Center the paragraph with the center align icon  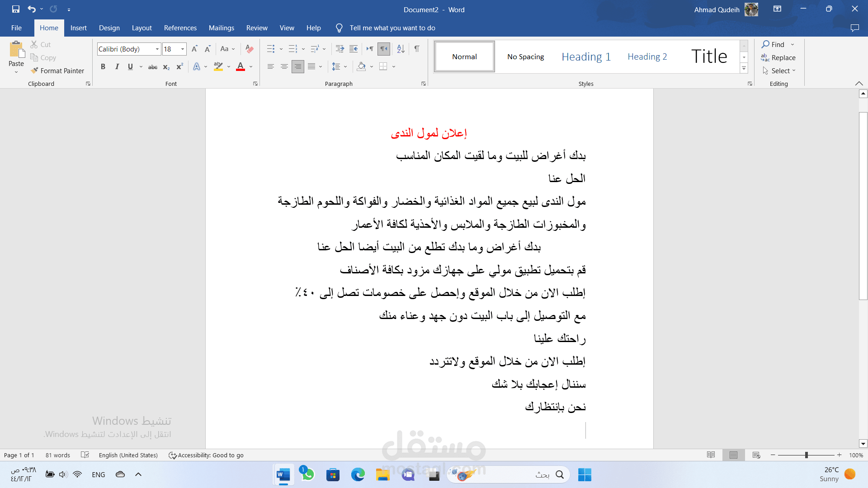[x=284, y=67]
